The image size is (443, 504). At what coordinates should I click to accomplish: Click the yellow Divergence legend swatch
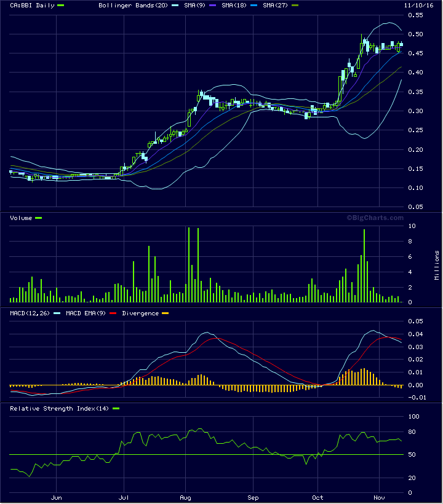pos(166,313)
